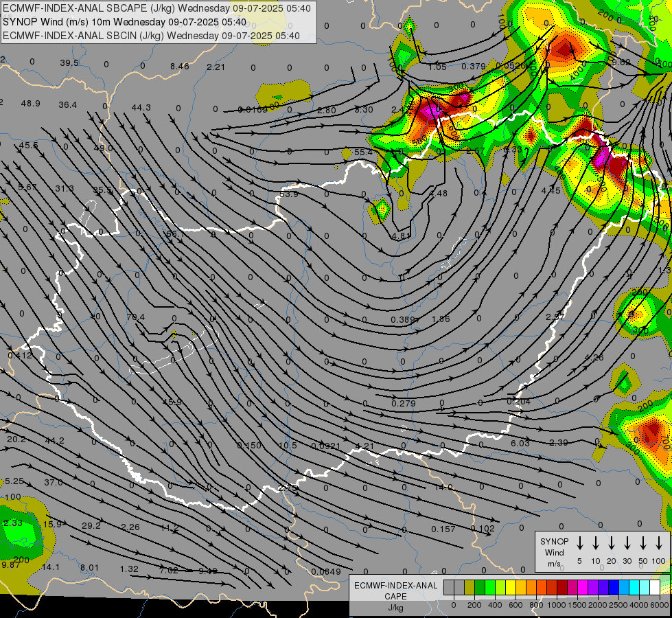Click the CIN value 1.32 on the map
672x618 pixels.
tap(129, 569)
